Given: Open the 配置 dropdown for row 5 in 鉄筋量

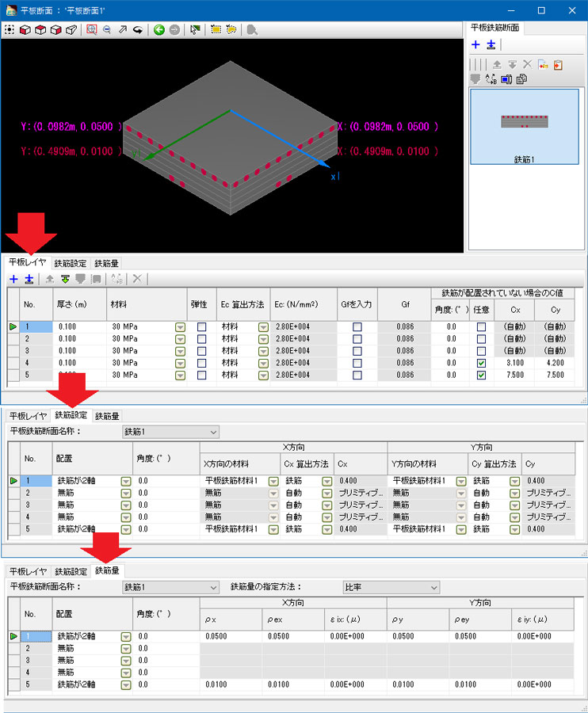Looking at the screenshot, I should point(126,684).
